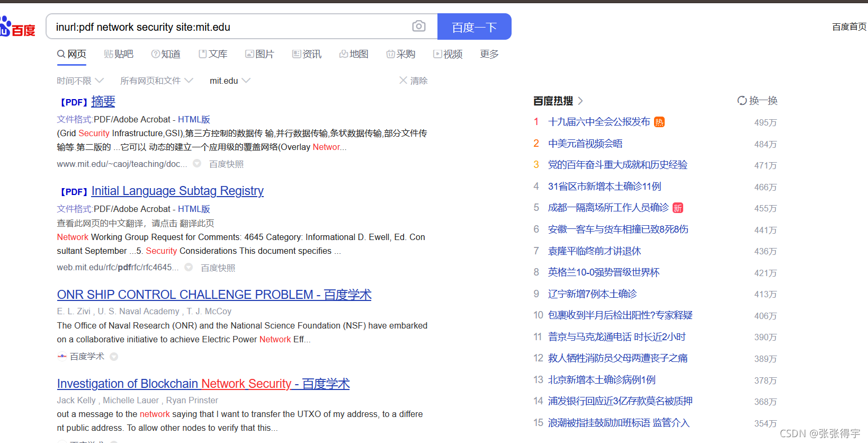Viewport: 868px width, 443px height.
Task: Click the Baidu logo
Action: click(17, 27)
